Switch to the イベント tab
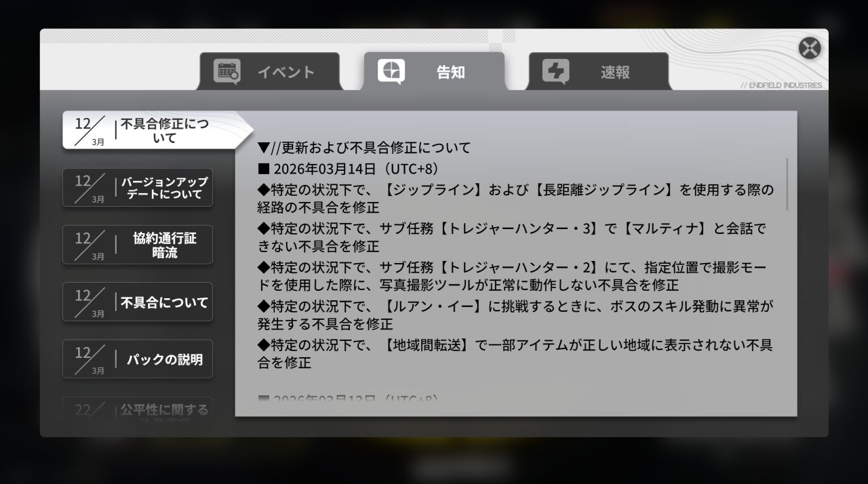The height and width of the screenshot is (484, 868). click(285, 73)
